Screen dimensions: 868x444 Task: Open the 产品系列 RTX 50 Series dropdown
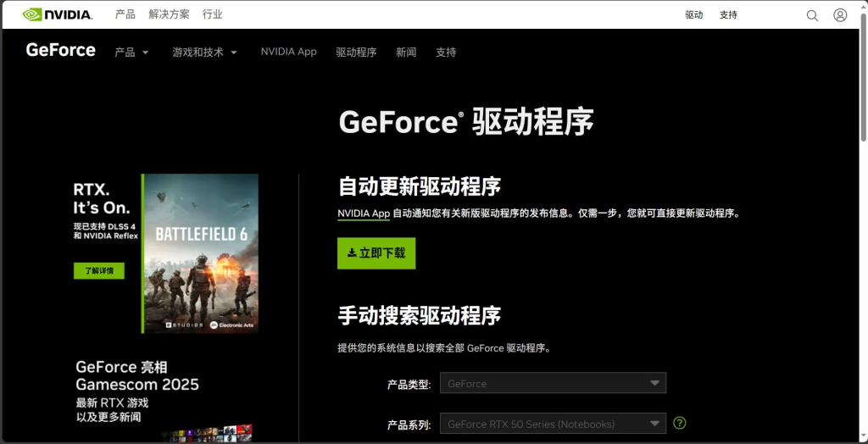click(553, 424)
